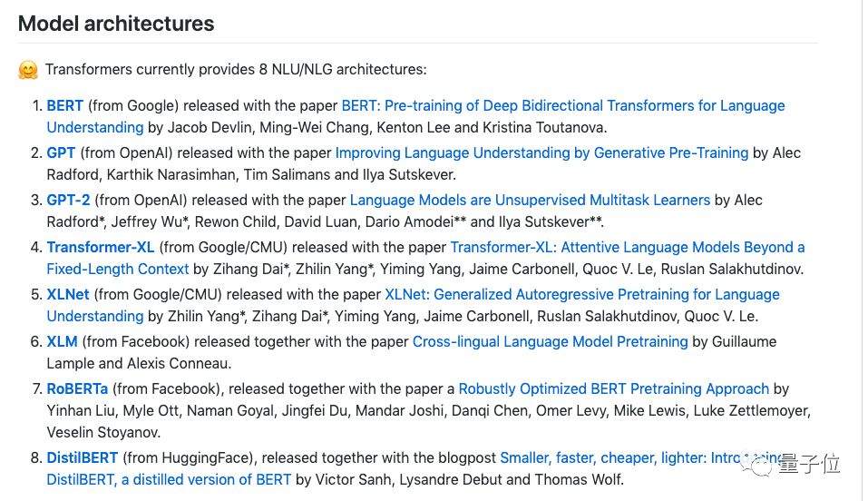Open the bold BERT model link

coord(64,105)
